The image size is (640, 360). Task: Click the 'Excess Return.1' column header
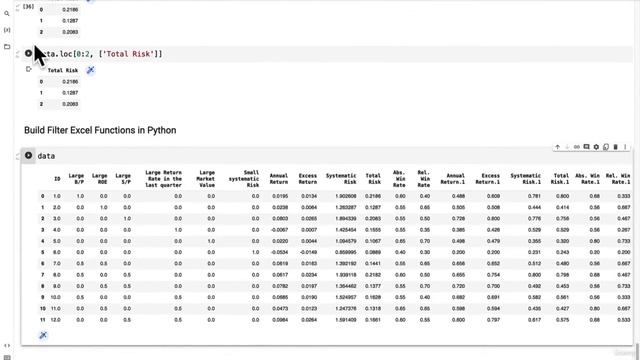tap(488, 179)
